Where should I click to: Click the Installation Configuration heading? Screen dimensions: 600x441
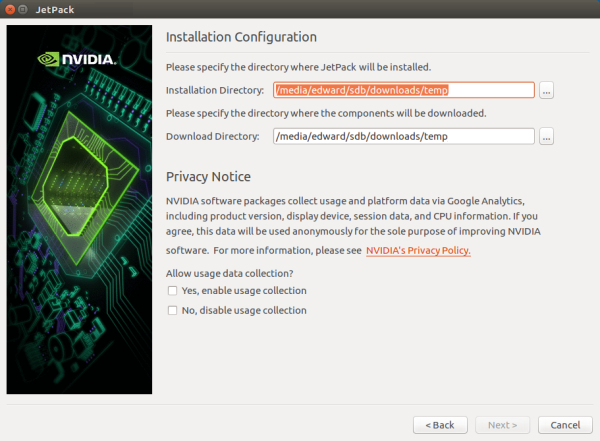[x=241, y=37]
